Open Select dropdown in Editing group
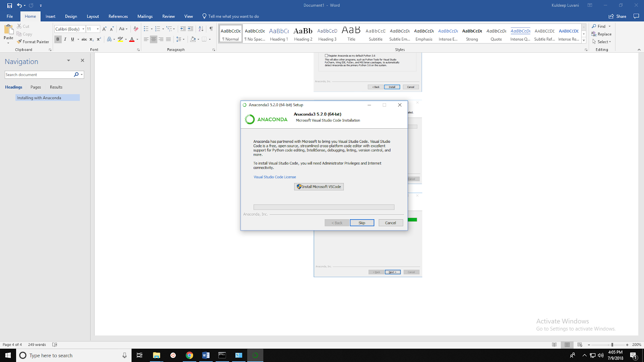Image resolution: width=644 pixels, height=362 pixels. click(602, 42)
